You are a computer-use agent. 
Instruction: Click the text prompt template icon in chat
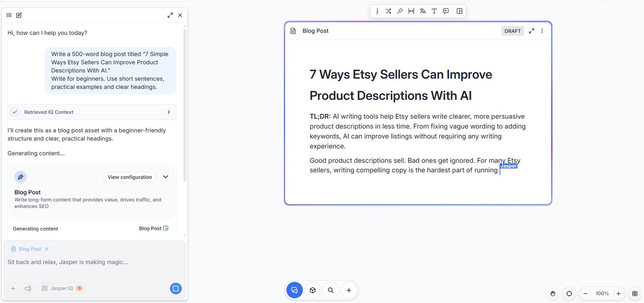(x=28, y=289)
